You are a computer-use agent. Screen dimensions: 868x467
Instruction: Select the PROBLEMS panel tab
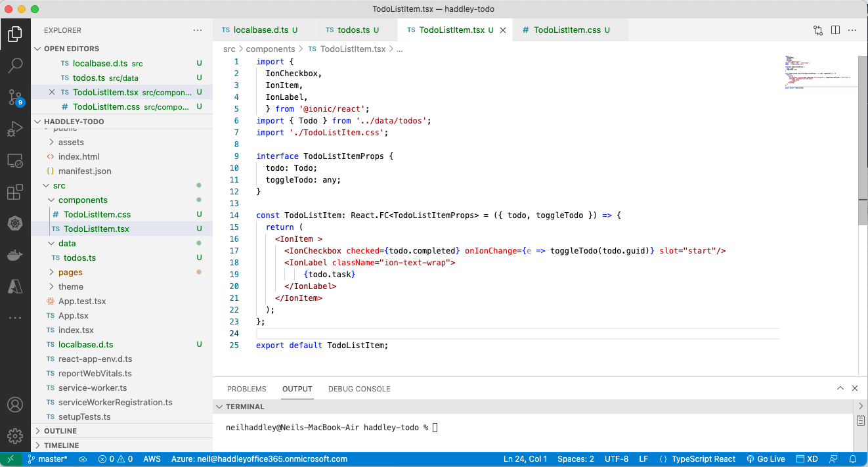pyautogui.click(x=246, y=389)
